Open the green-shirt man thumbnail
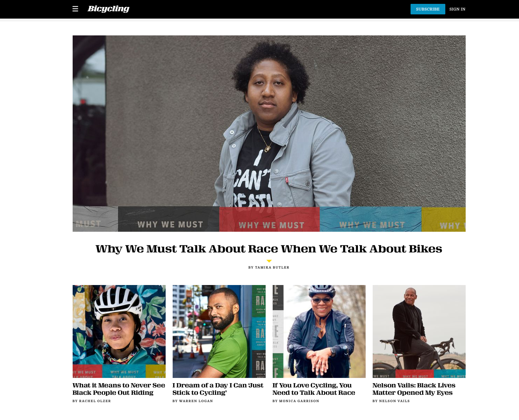519x420 pixels. tap(219, 331)
